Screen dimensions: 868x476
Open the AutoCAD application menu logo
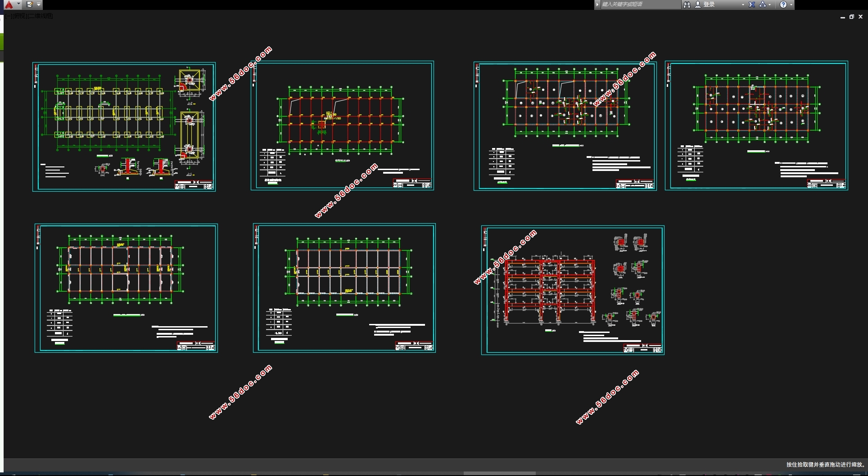[x=9, y=4]
